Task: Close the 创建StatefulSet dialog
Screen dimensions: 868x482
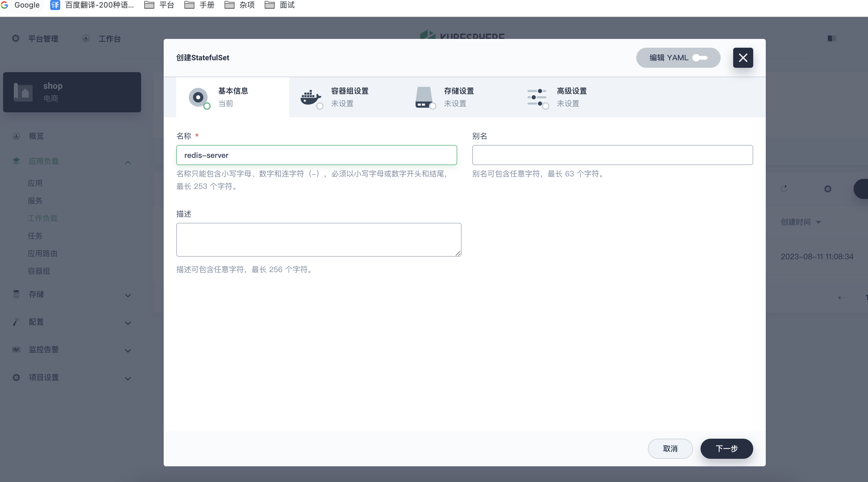Action: [743, 58]
